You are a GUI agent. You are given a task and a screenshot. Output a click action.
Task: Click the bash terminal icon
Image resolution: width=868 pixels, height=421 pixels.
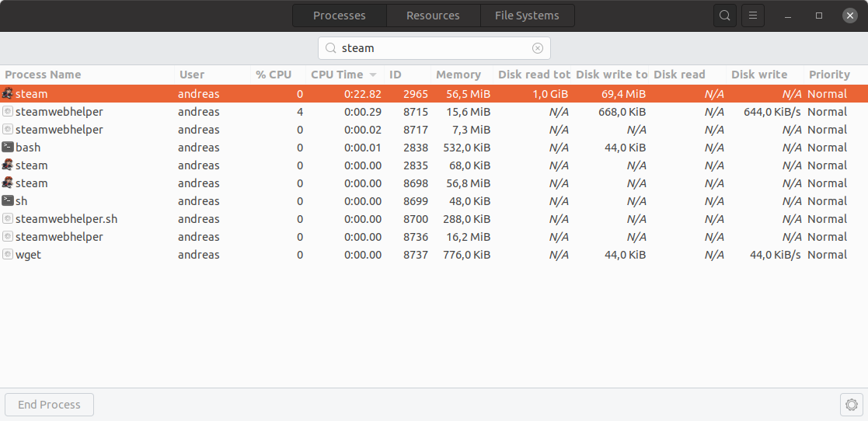(8, 147)
